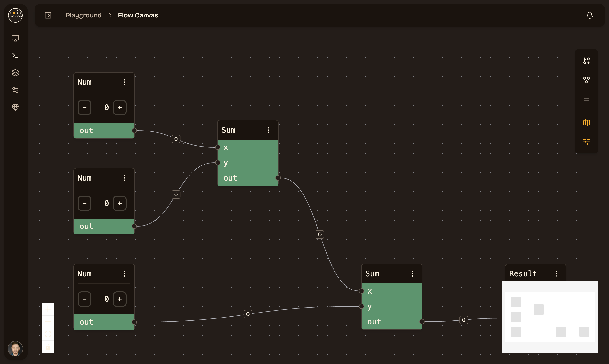Screen dimensions: 609x364
Task: Open the upper Sum node options menu
Action: (x=268, y=130)
